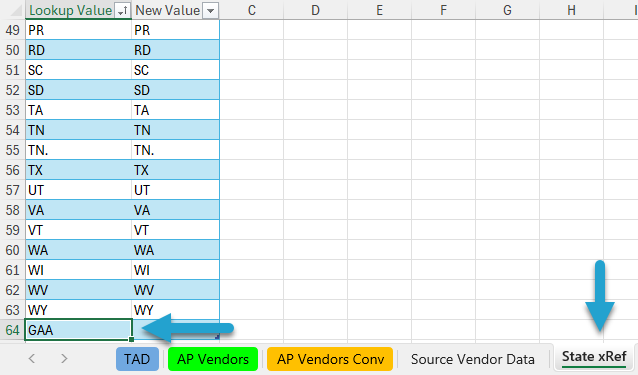Viewport: 638px width, 375px height.
Task: Switch to the AP Vendors sheet tab
Action: coord(213,359)
